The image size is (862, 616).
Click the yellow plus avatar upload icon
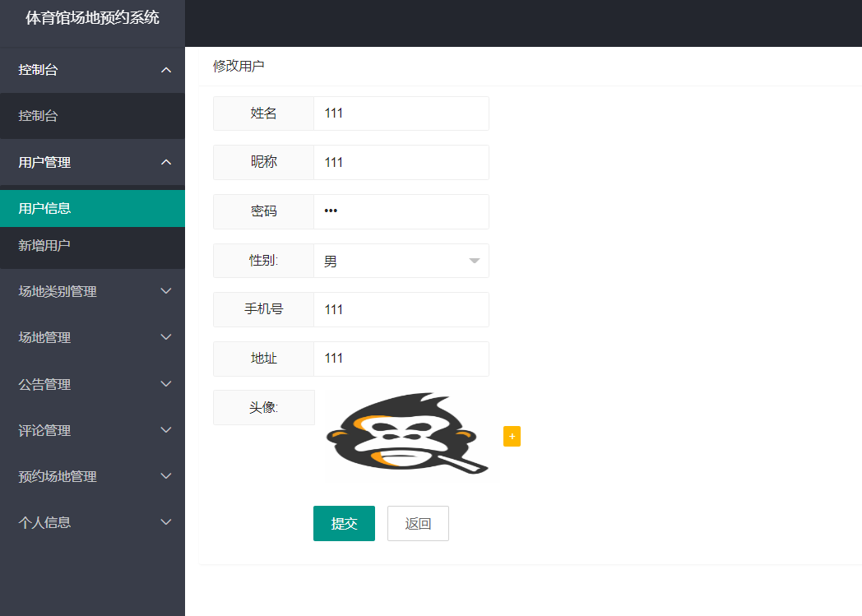pyautogui.click(x=512, y=437)
